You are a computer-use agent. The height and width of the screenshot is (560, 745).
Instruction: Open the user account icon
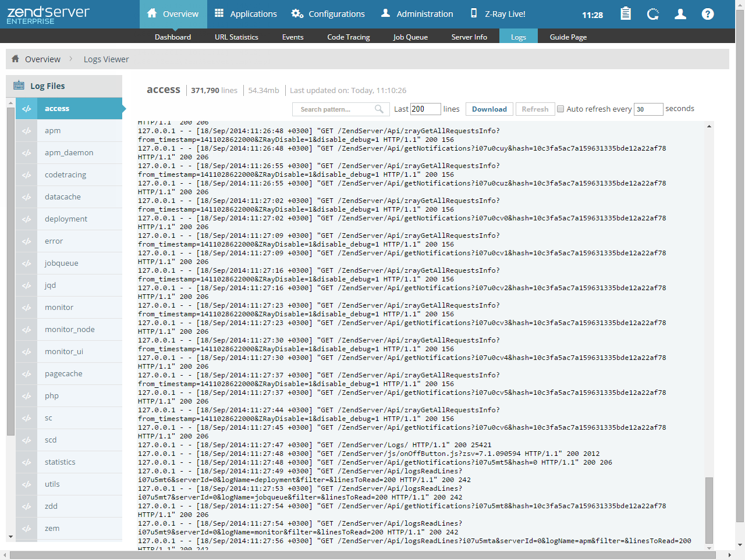(680, 14)
